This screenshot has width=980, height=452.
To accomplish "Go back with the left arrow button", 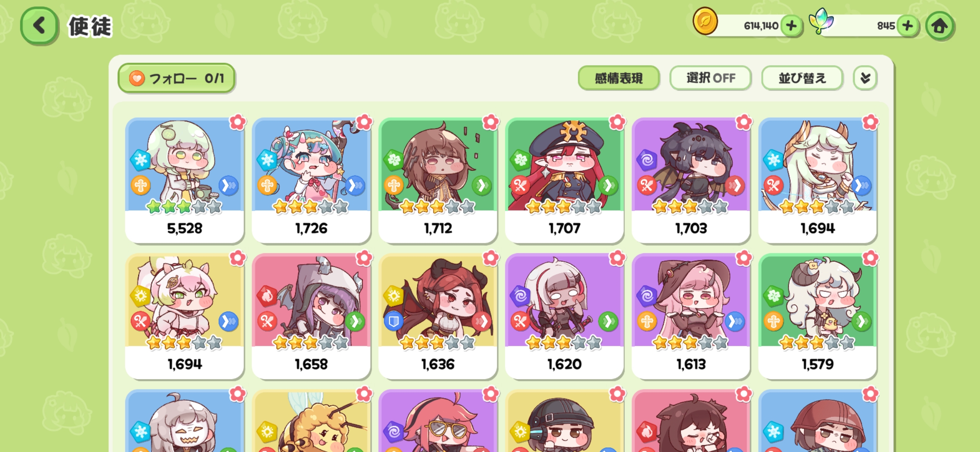I will coord(39,26).
